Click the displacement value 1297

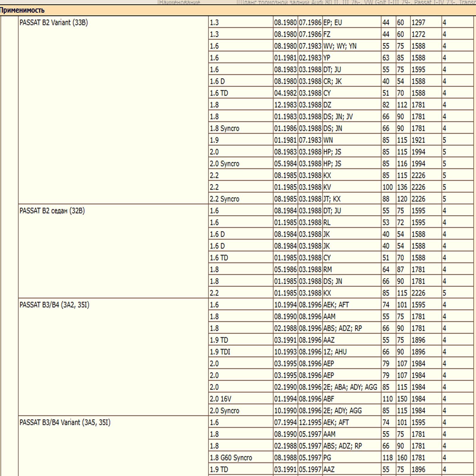coord(426,23)
